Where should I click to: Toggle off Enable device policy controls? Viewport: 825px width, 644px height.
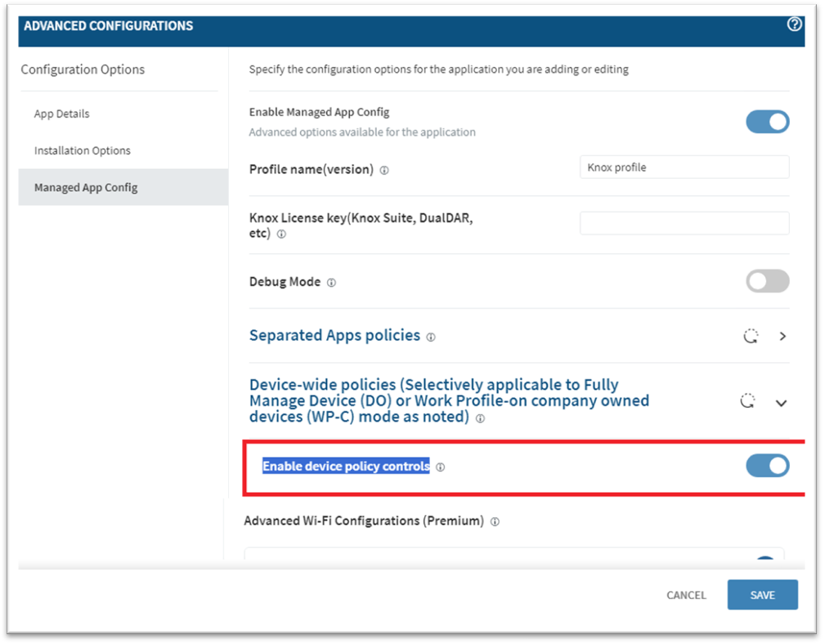coord(767,466)
